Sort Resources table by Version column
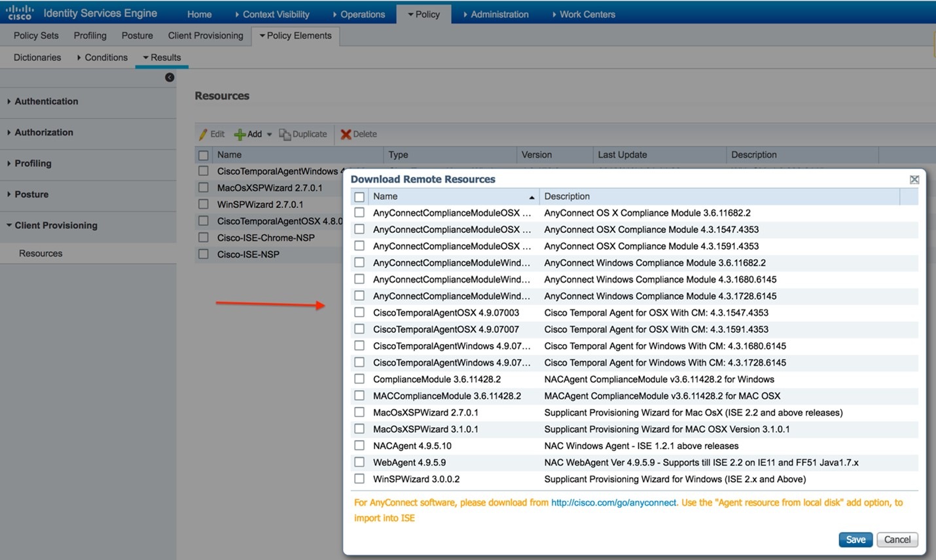 click(x=537, y=155)
